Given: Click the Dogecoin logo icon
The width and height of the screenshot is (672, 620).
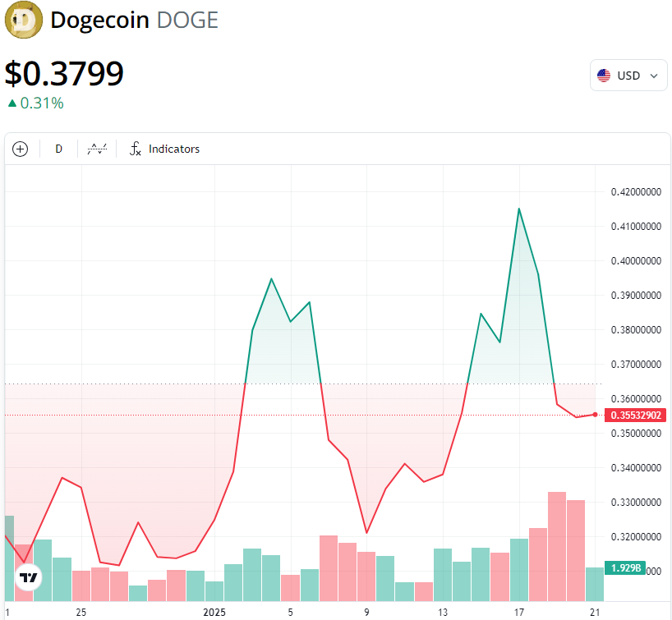Looking at the screenshot, I should tap(23, 20).
